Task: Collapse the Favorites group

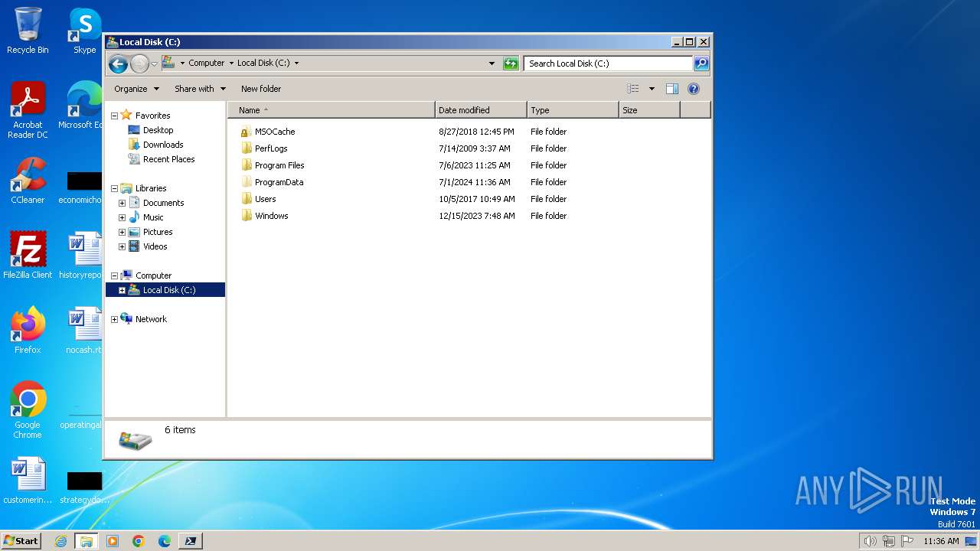Action: pyautogui.click(x=115, y=116)
